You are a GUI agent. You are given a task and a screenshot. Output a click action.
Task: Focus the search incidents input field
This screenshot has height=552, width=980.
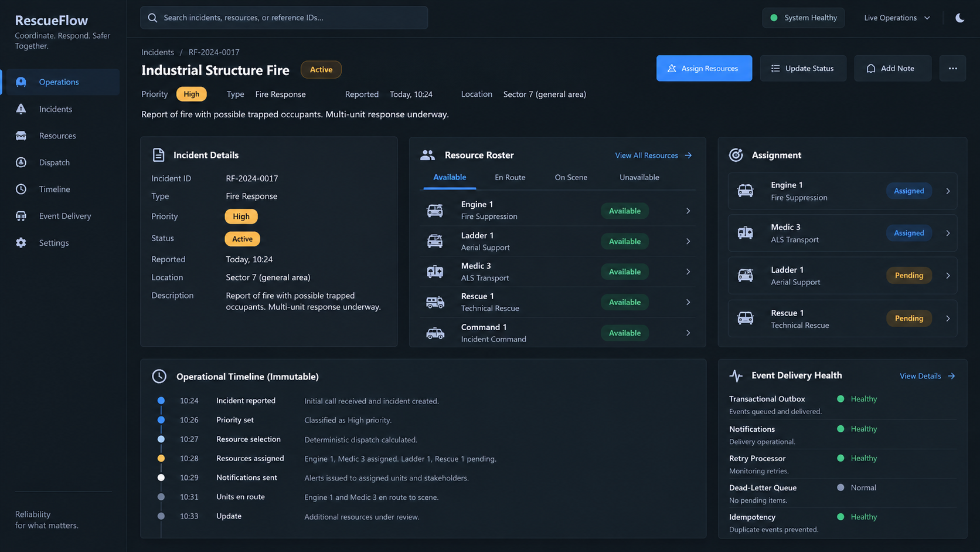[284, 18]
